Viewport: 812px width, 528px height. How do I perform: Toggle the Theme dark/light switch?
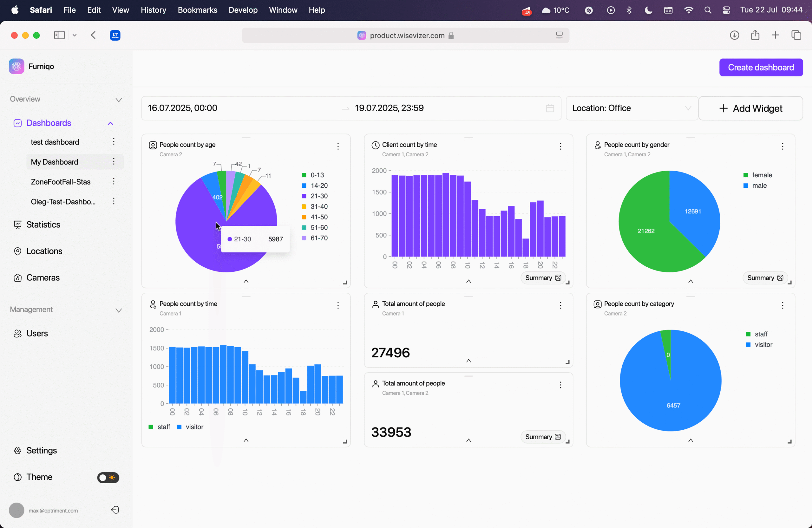pos(108,477)
